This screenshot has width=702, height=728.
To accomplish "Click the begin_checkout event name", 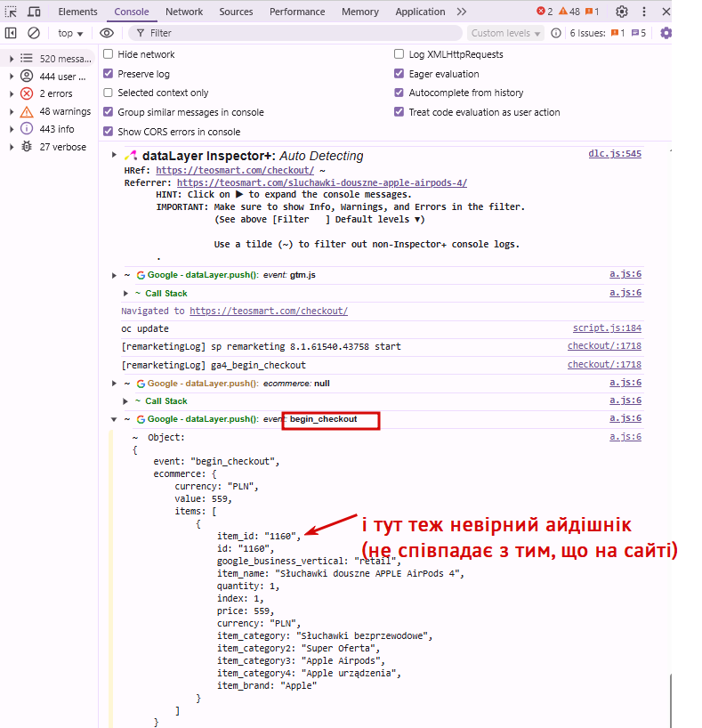I will [x=323, y=419].
